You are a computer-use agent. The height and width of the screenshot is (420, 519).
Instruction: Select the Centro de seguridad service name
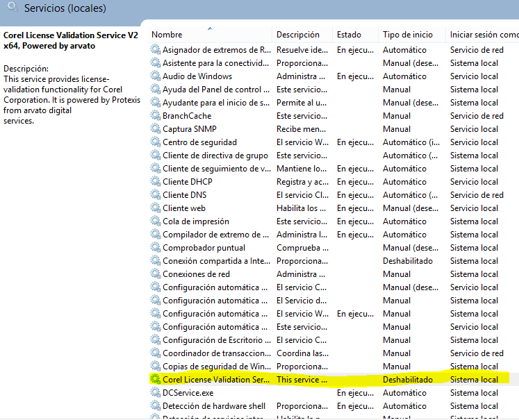[199, 142]
